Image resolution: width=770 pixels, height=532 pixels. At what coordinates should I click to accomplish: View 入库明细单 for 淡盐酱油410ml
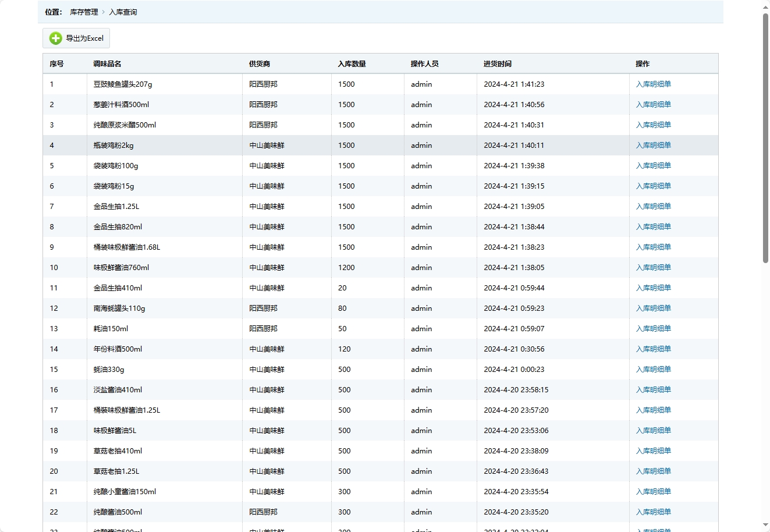(x=653, y=390)
